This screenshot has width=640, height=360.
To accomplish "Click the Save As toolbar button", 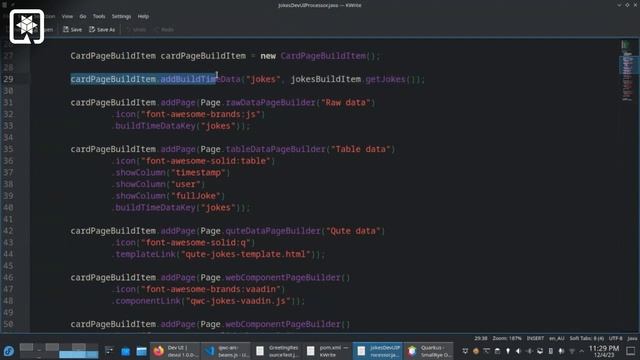I will click(102, 29).
